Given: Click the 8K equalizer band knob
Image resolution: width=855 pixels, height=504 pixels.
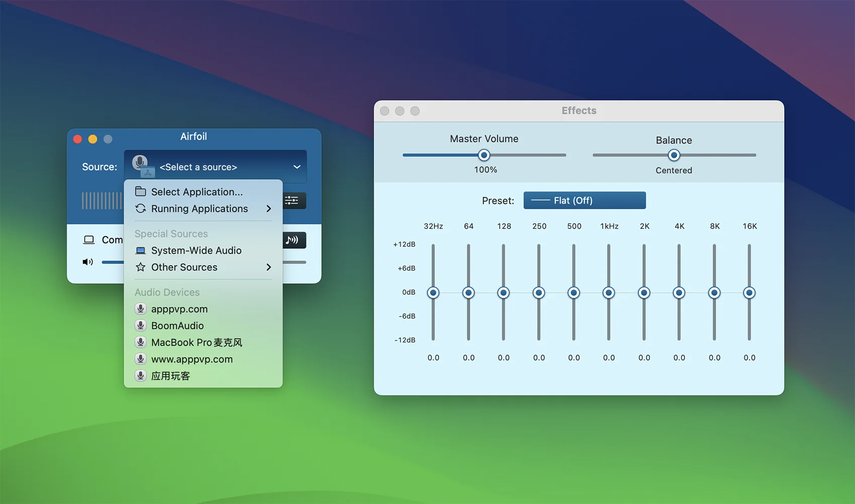Looking at the screenshot, I should click(714, 293).
